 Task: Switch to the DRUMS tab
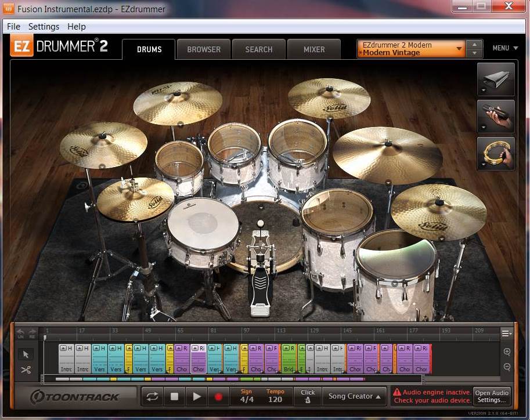[x=149, y=49]
